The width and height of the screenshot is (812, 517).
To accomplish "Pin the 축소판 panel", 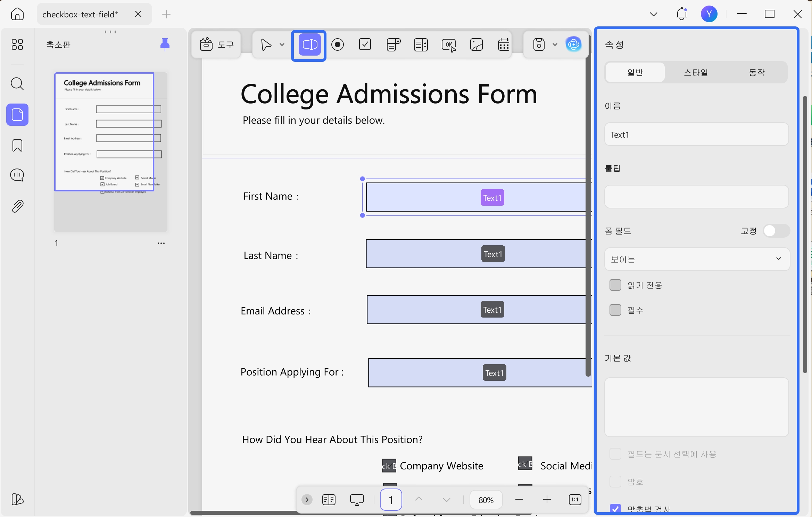I will (x=165, y=44).
